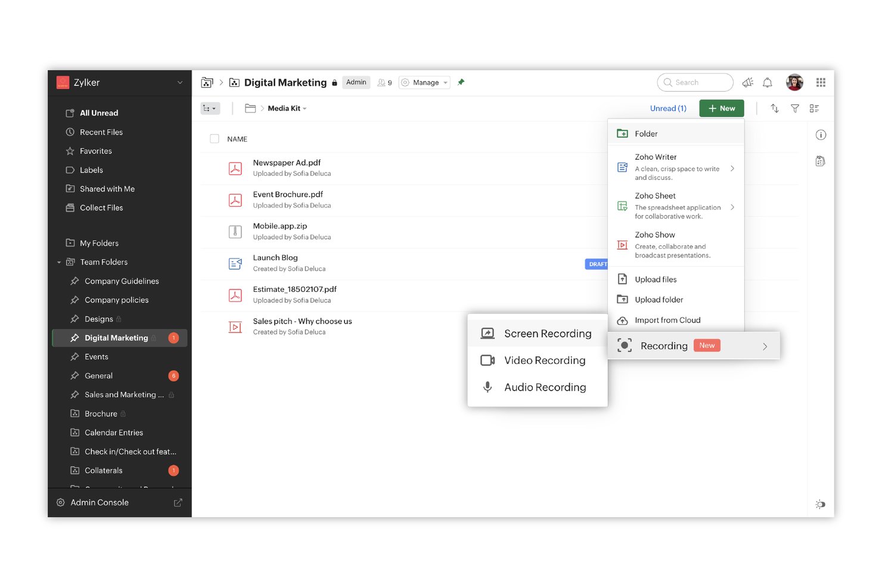Click the Mobile.app.zip archive icon

click(235, 232)
